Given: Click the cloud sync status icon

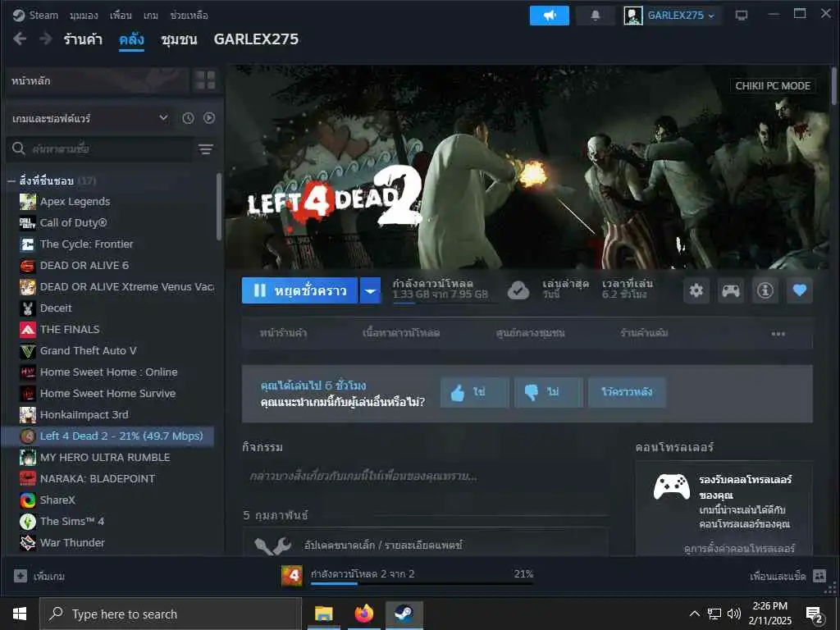Looking at the screenshot, I should click(518, 290).
